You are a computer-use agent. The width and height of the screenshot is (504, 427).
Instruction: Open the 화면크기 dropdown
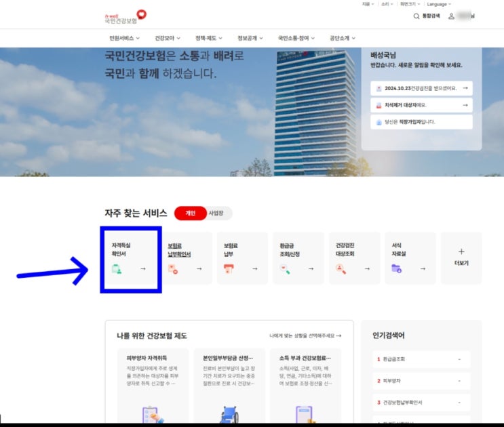410,4
